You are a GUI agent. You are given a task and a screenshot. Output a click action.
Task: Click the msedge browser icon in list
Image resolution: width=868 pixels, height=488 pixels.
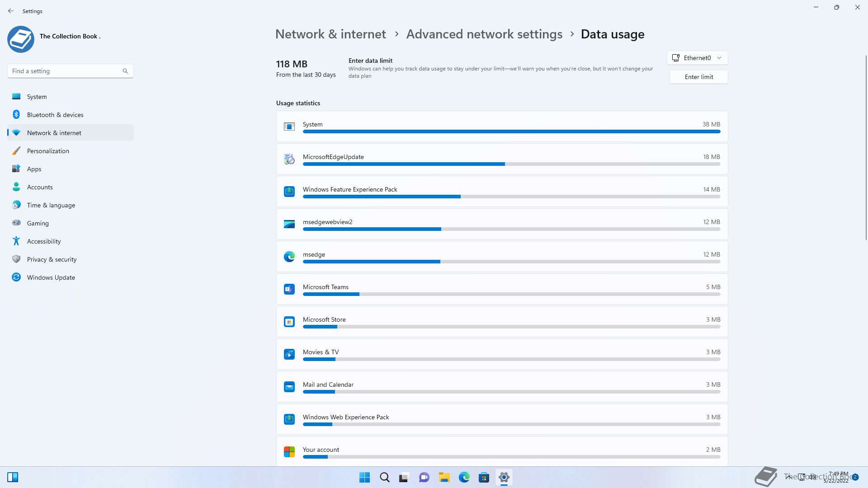click(289, 257)
